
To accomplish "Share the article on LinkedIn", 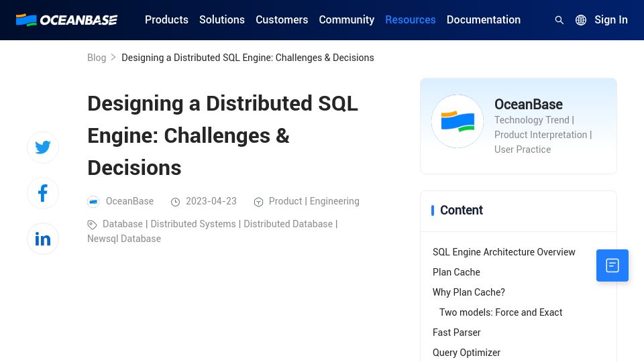I will (x=43, y=239).
